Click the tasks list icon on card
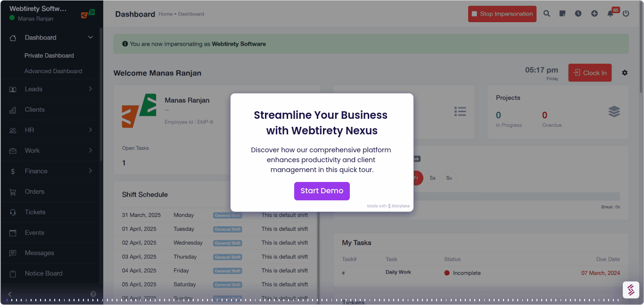This screenshot has width=644, height=305. click(460, 111)
